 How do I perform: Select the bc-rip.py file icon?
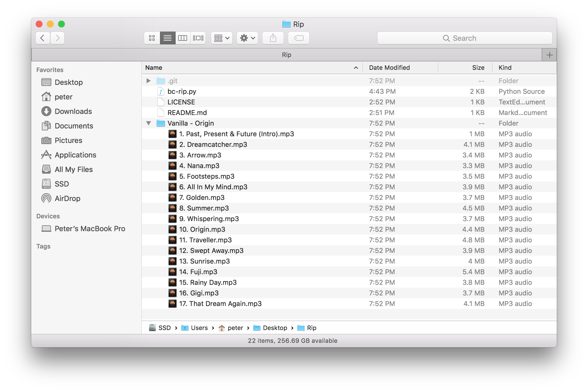[x=161, y=92]
